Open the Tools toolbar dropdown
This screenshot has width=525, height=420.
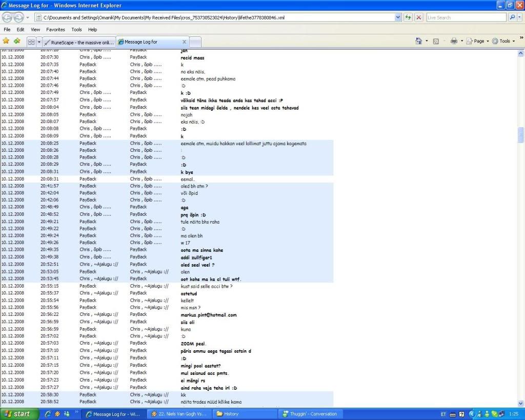coord(505,41)
